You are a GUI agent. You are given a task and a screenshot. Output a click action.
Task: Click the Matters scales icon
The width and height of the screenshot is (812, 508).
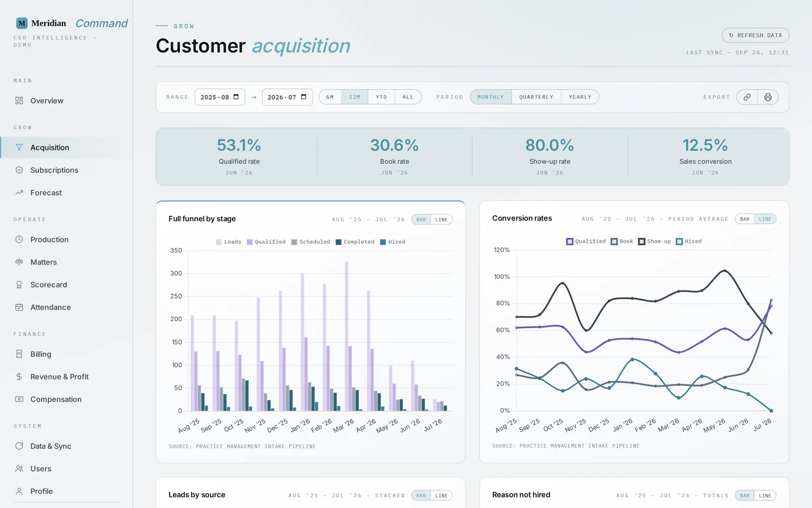click(x=19, y=262)
